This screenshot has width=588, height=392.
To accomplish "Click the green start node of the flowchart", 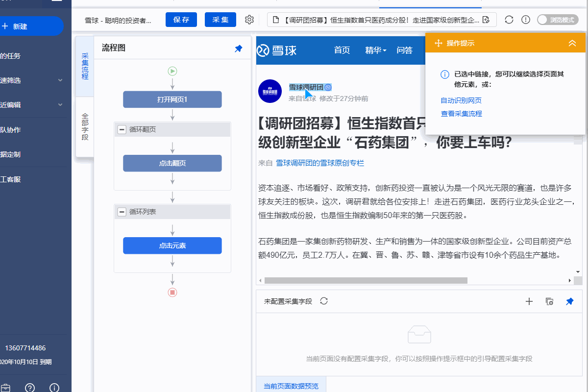I will [172, 71].
